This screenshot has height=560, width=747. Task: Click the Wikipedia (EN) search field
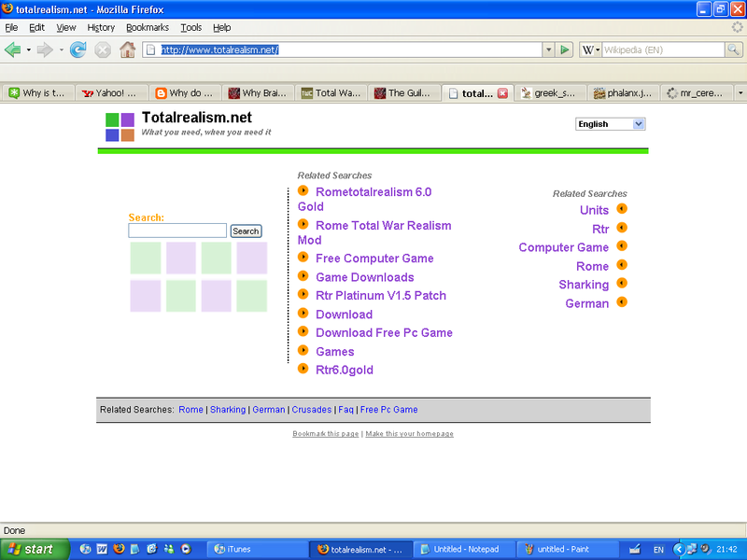coord(663,49)
